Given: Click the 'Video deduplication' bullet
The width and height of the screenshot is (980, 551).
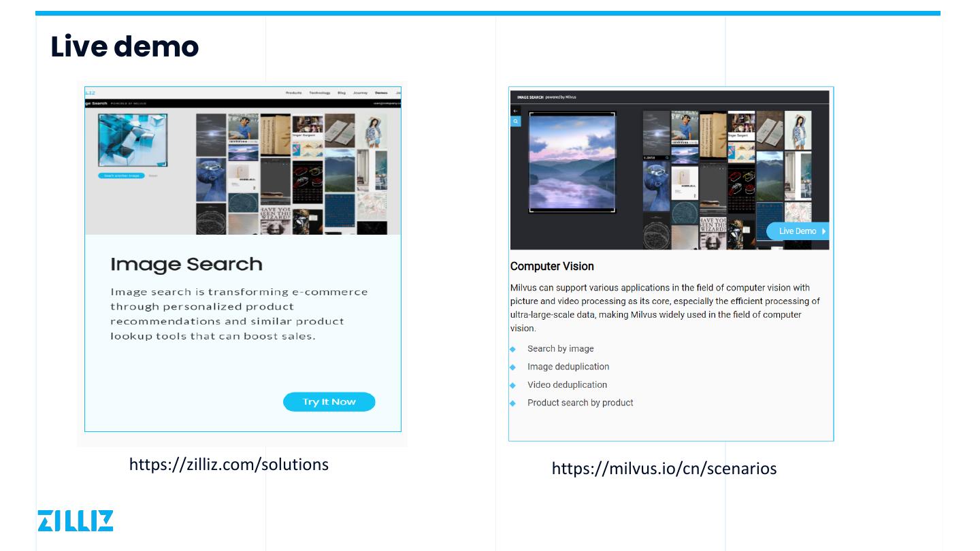Looking at the screenshot, I should click(568, 385).
